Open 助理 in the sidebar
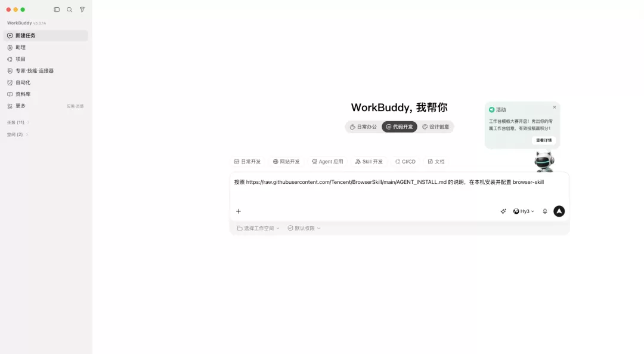Viewport: 644px width, 354px height. [x=45, y=47]
